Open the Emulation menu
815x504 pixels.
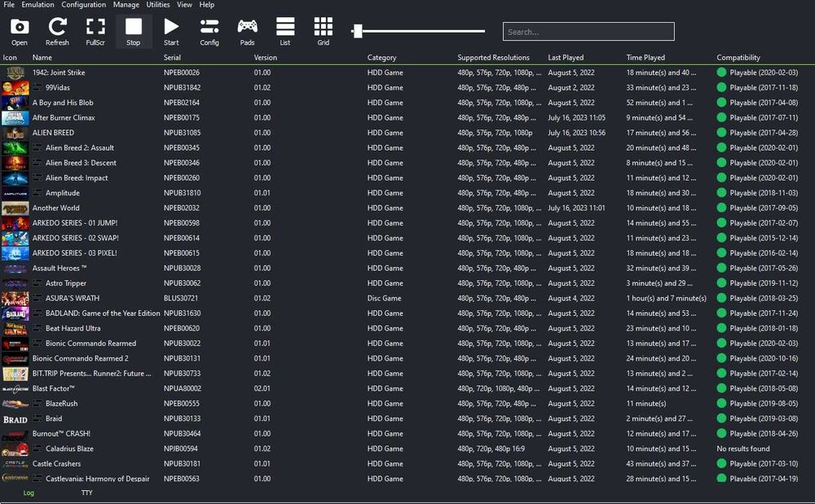pyautogui.click(x=38, y=5)
